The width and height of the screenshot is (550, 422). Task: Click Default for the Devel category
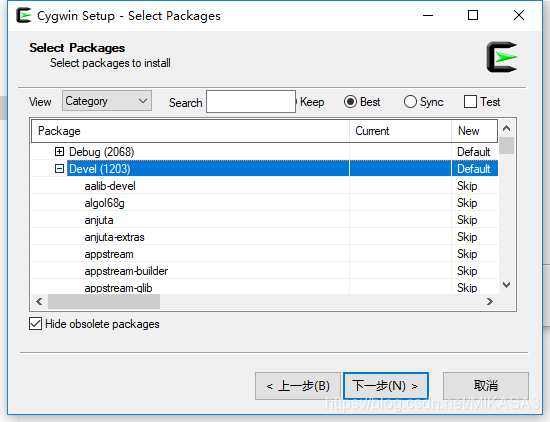tap(474, 169)
